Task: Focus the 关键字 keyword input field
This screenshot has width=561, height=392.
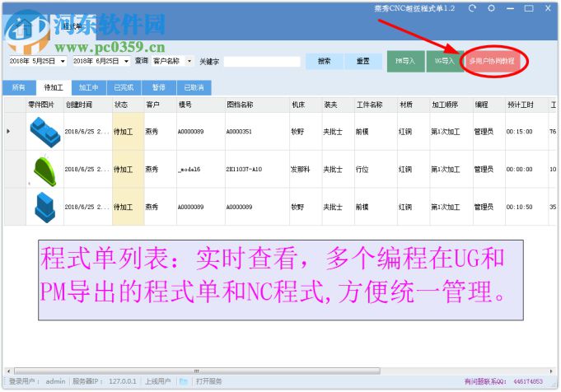Action: [262, 62]
